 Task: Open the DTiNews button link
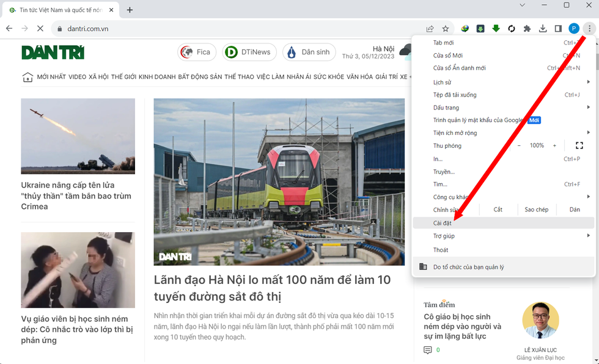249,53
